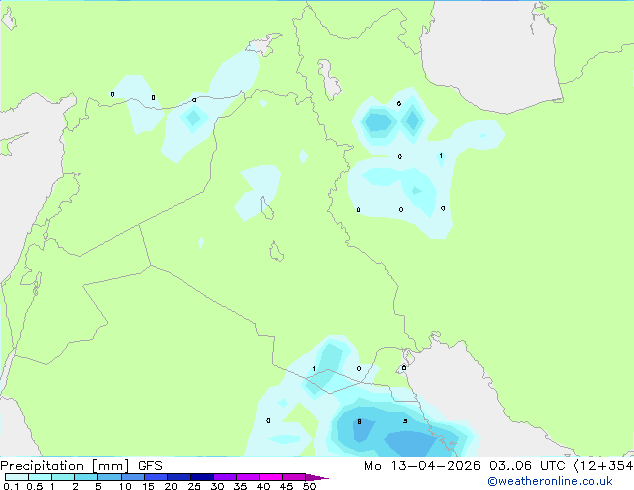Viewport: 634px width, 490px height.
Task: Select the 30 mm purple legend swatch
Action: (x=224, y=477)
